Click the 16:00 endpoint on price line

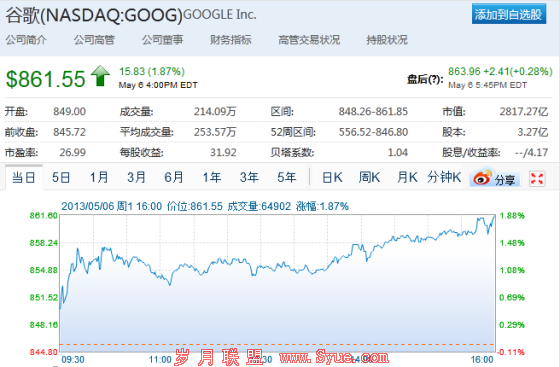tap(495, 215)
